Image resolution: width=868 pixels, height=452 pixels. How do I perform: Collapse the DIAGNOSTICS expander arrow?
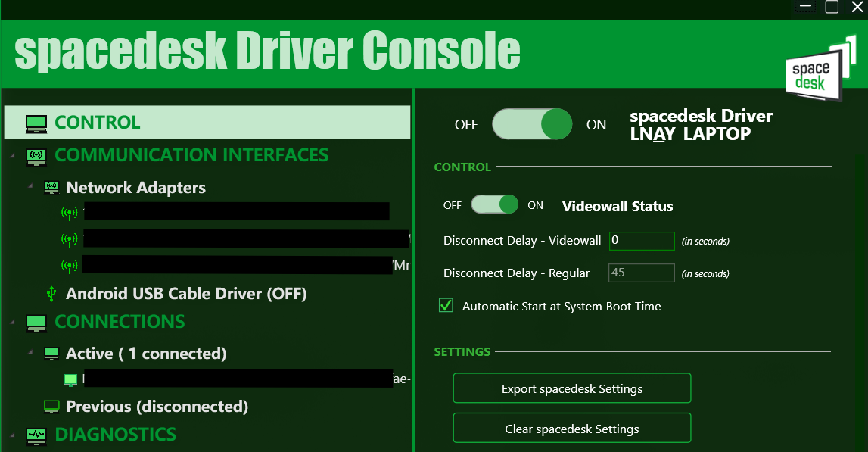point(12,435)
